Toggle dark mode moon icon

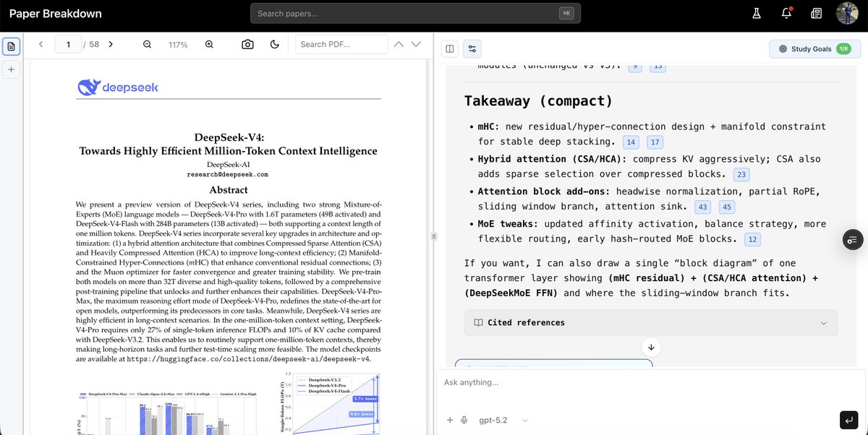[x=274, y=44]
